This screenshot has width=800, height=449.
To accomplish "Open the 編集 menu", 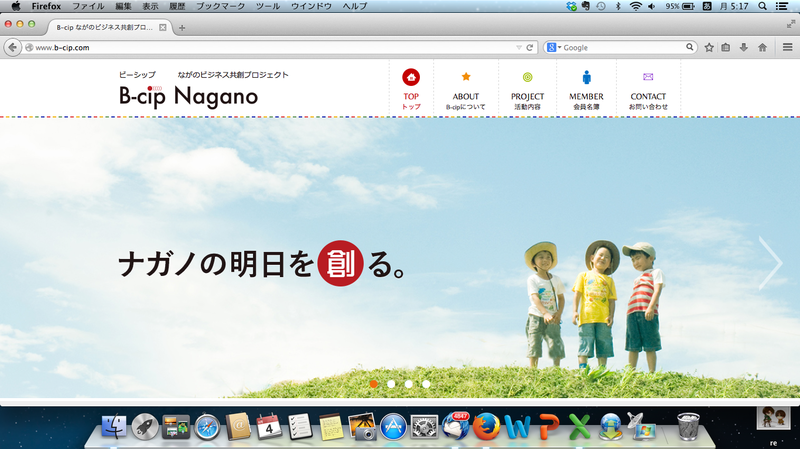I will 123,6.
